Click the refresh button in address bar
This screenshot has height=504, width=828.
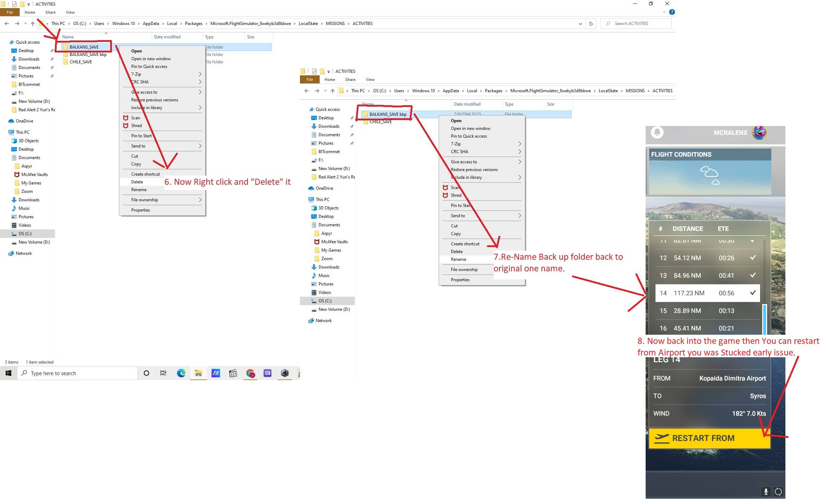tap(591, 24)
